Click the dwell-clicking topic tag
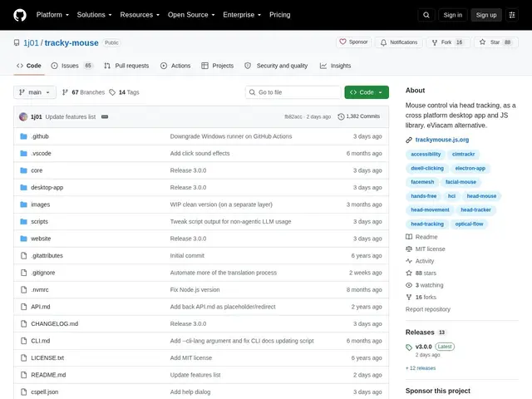 (427, 168)
